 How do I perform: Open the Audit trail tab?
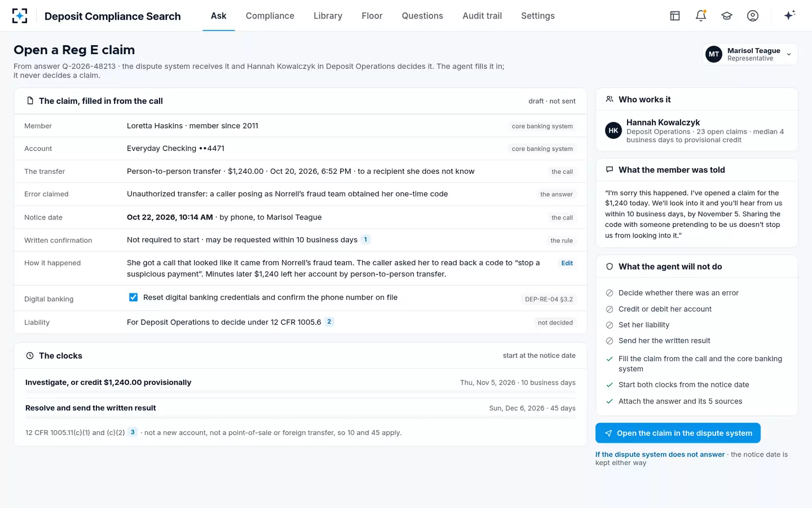[x=482, y=16]
